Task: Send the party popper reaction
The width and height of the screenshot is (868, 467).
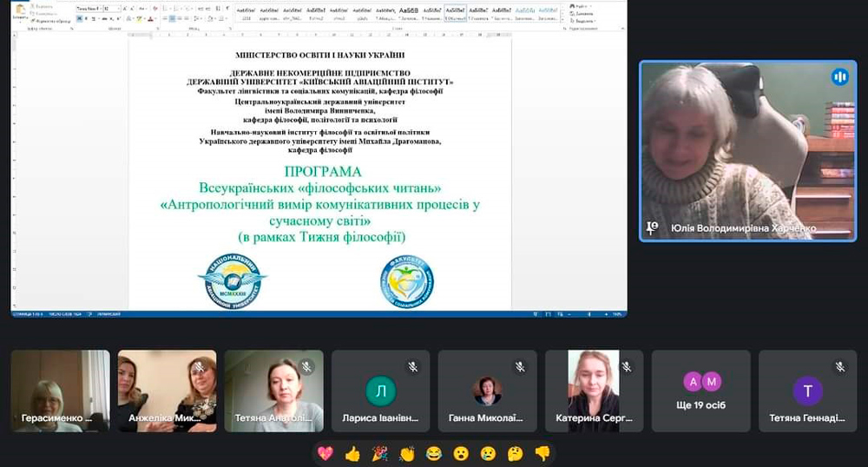Action: [x=379, y=454]
